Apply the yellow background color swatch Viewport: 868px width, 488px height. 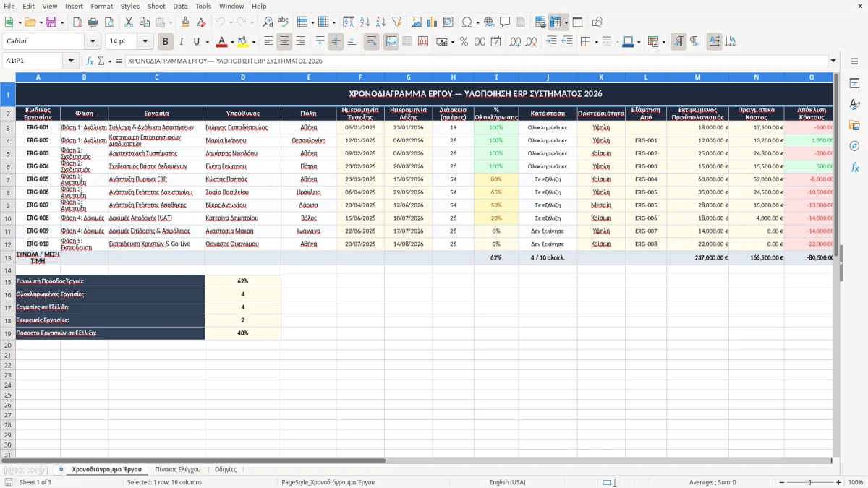click(x=244, y=42)
